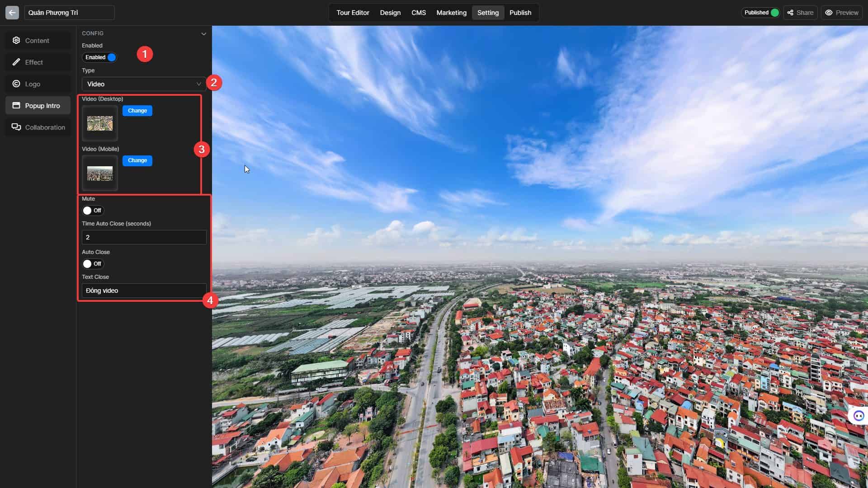868x488 pixels.
Task: Edit the Text Close field saying Đóng video
Action: [x=143, y=291]
